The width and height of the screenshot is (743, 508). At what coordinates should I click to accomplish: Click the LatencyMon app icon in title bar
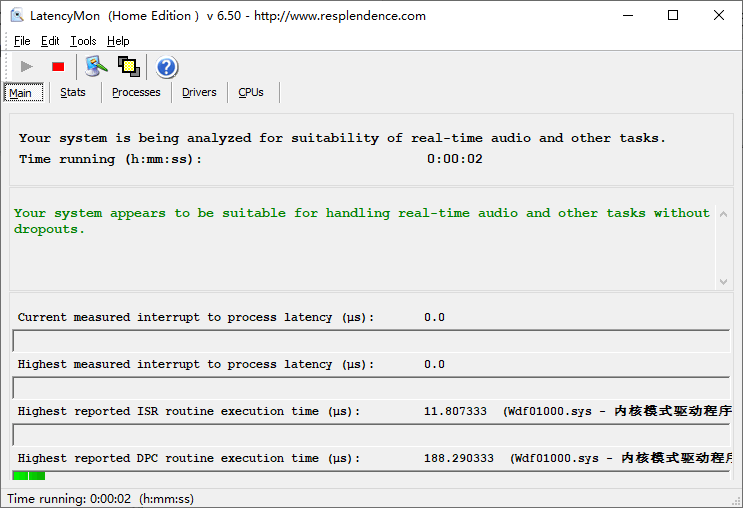click(x=17, y=16)
